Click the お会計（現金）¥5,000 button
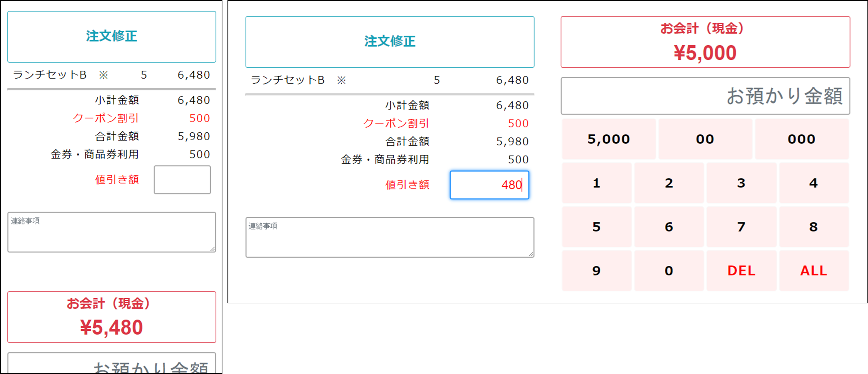Image resolution: width=868 pixels, height=374 pixels. pos(705,42)
